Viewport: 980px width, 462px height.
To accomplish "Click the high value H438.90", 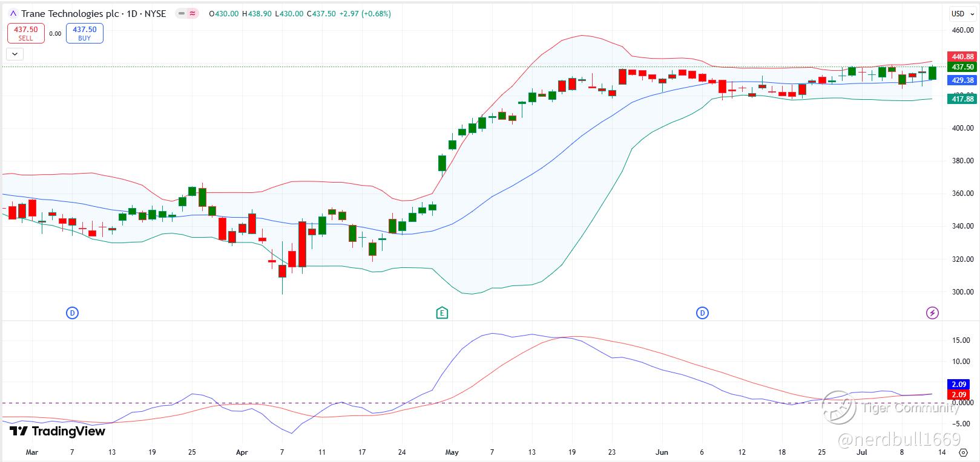I will (x=257, y=13).
